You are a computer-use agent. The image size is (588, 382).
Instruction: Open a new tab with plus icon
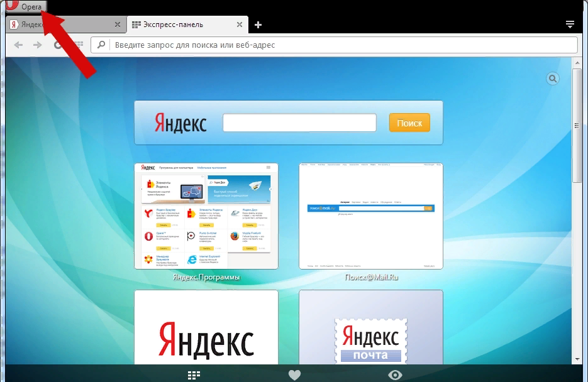click(x=258, y=25)
